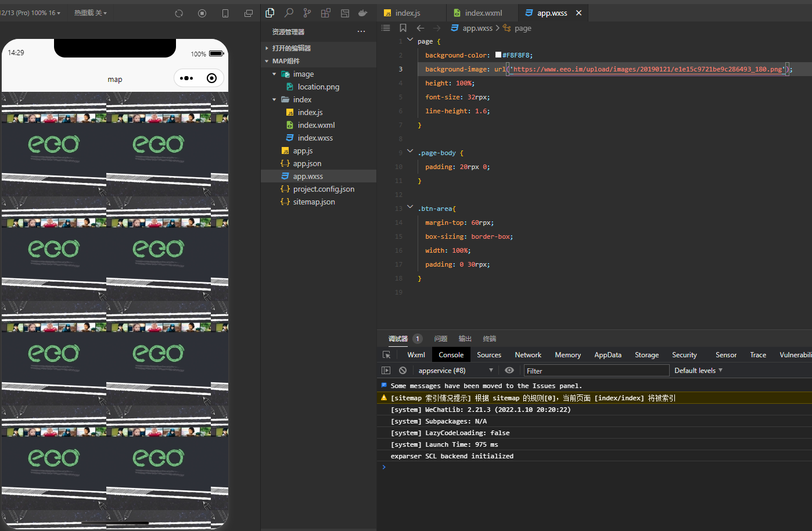
Task: Open the Sources devtools tab
Action: pos(489,355)
